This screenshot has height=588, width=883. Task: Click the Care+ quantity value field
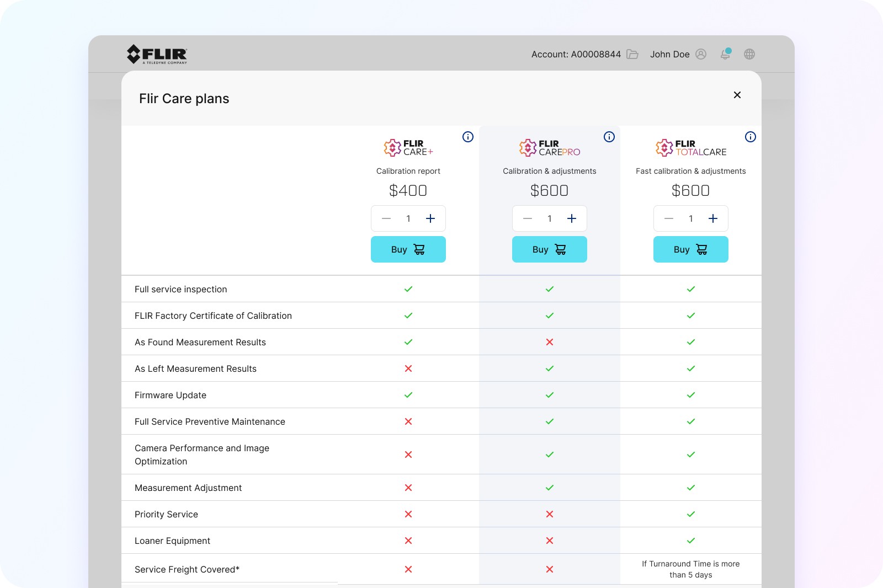408,218
